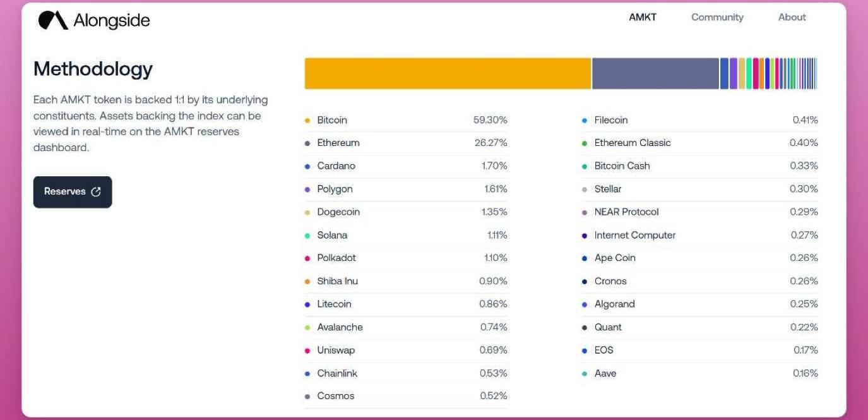Click the Aave list item

[605, 373]
